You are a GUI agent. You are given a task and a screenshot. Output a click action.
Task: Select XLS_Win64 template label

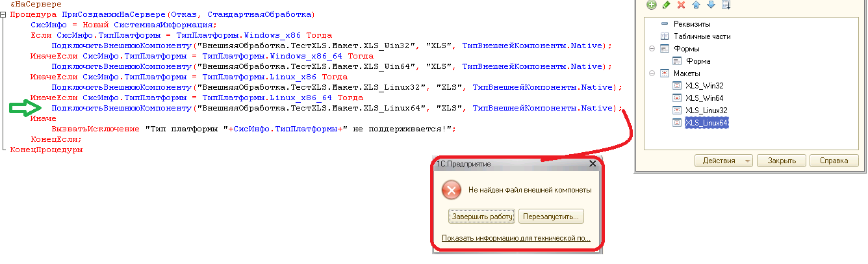[x=704, y=98]
